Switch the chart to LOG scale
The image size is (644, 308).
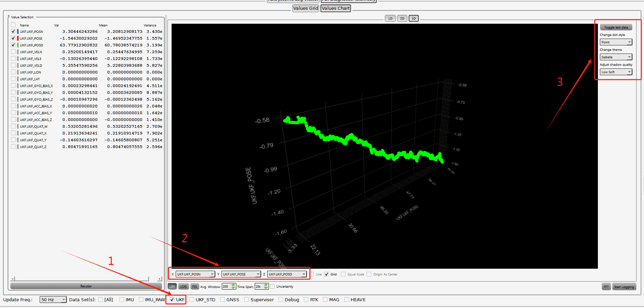[x=183, y=287]
